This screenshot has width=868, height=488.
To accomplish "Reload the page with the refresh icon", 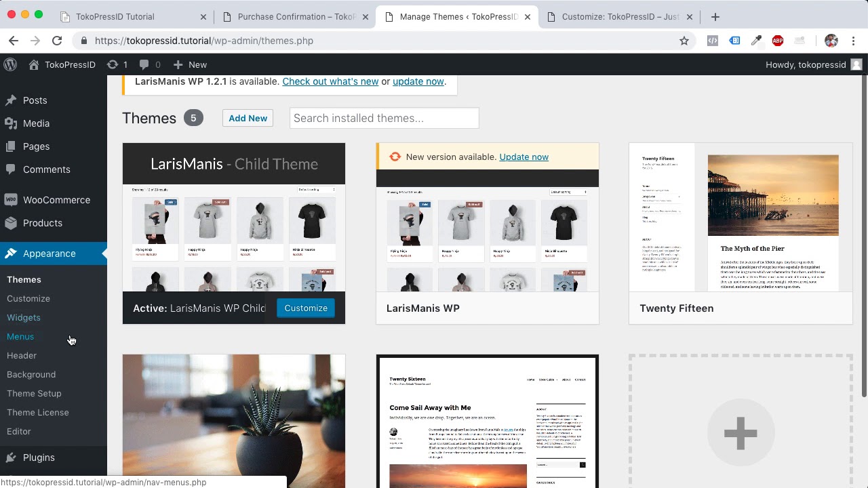I will [x=57, y=41].
